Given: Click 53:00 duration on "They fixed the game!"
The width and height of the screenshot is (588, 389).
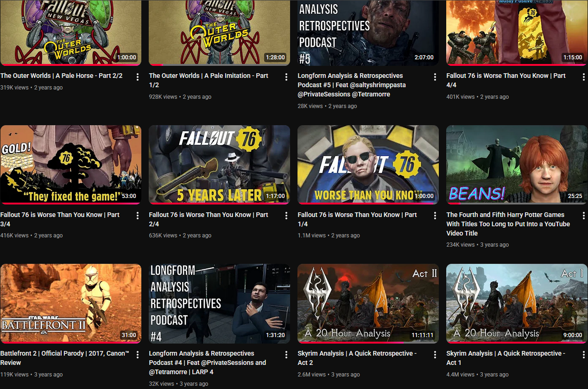Looking at the screenshot, I should tap(129, 196).
